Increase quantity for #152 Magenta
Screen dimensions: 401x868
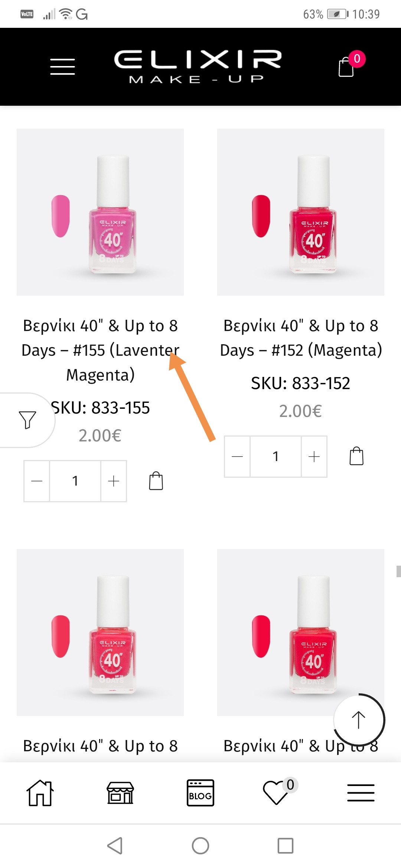(x=314, y=456)
